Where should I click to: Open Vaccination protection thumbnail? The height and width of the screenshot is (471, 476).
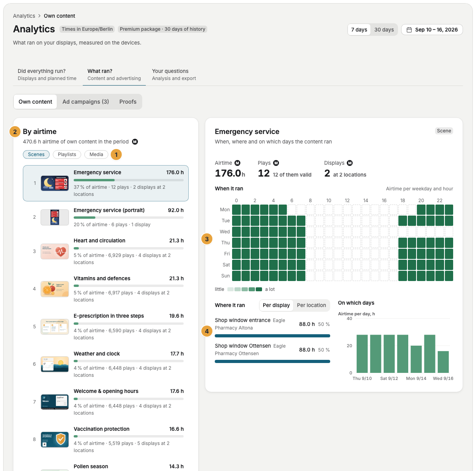click(x=55, y=439)
